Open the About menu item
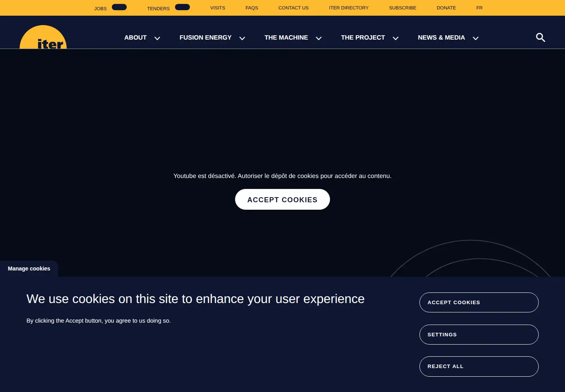This screenshot has height=392, width=565. coord(135,38)
